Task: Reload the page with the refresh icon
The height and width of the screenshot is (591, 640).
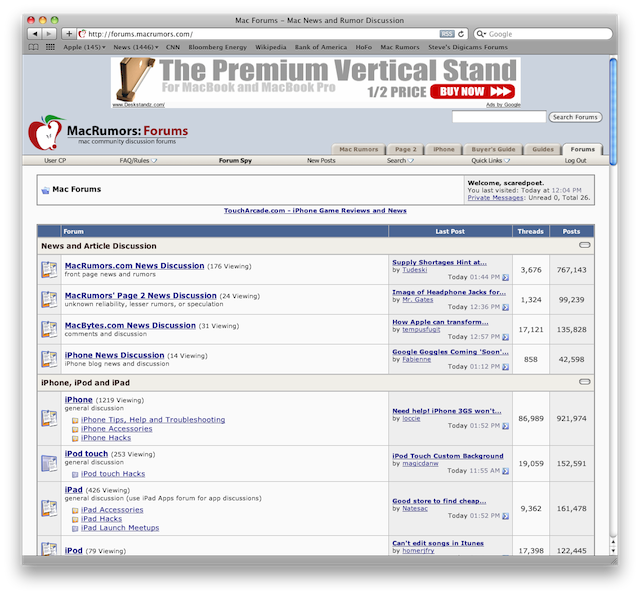Action: click(461, 34)
